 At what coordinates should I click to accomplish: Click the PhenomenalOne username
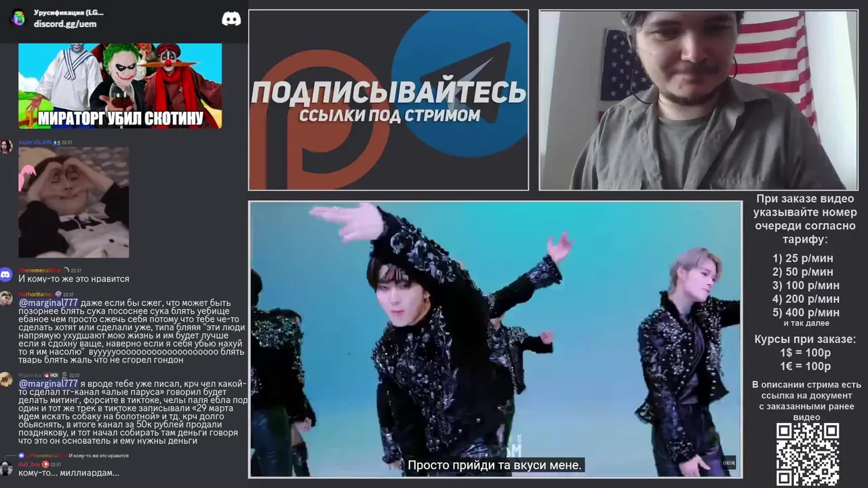(39, 270)
